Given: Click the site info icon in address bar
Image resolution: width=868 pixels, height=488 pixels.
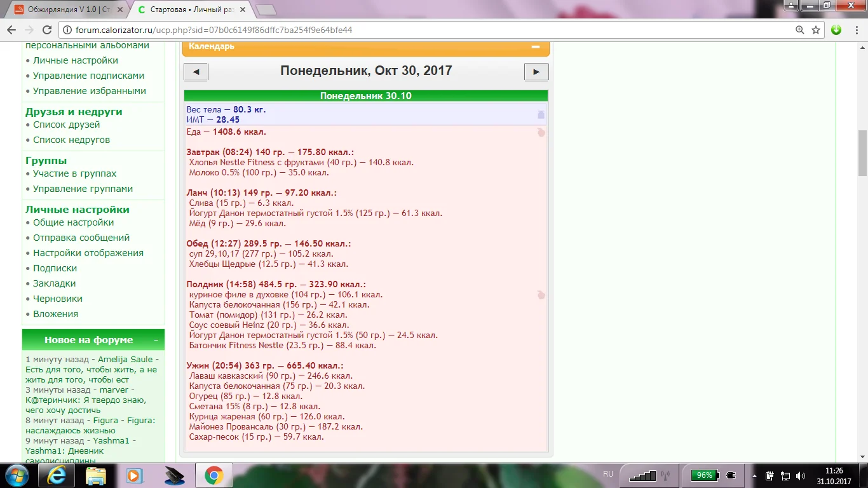Looking at the screenshot, I should click(x=67, y=30).
